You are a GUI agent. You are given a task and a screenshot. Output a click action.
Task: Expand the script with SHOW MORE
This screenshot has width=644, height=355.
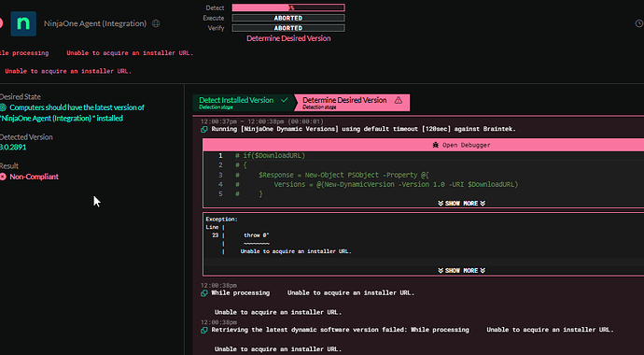(x=461, y=204)
